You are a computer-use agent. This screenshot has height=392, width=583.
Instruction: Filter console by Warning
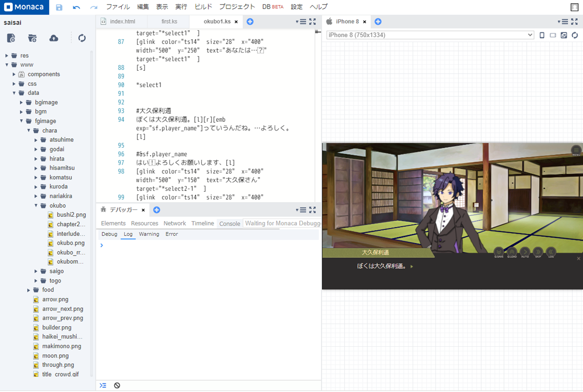click(149, 234)
